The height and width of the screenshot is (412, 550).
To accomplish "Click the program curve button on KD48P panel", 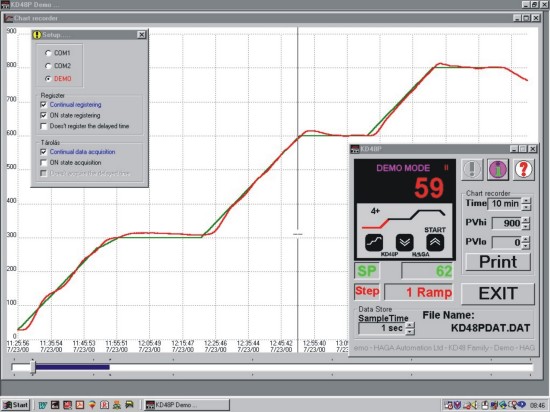I will [x=374, y=242].
